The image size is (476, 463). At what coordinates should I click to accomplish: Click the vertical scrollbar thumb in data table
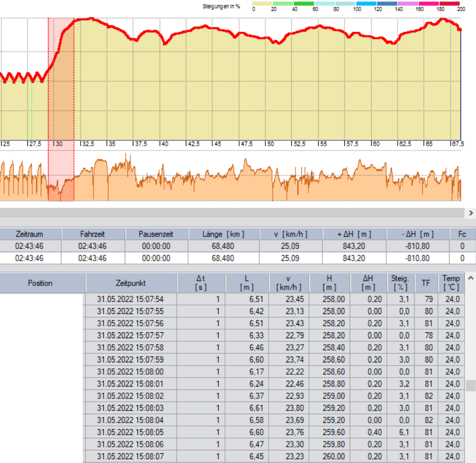pyautogui.click(x=471, y=386)
